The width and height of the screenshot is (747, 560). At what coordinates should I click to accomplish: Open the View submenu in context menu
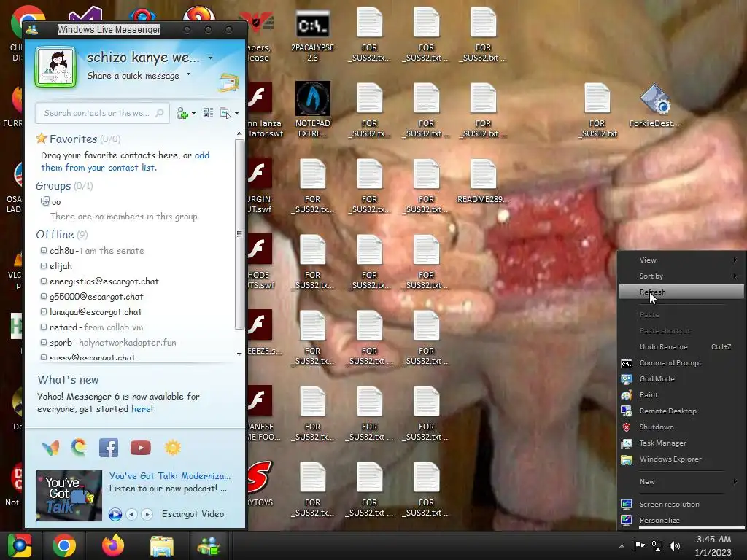pos(681,260)
